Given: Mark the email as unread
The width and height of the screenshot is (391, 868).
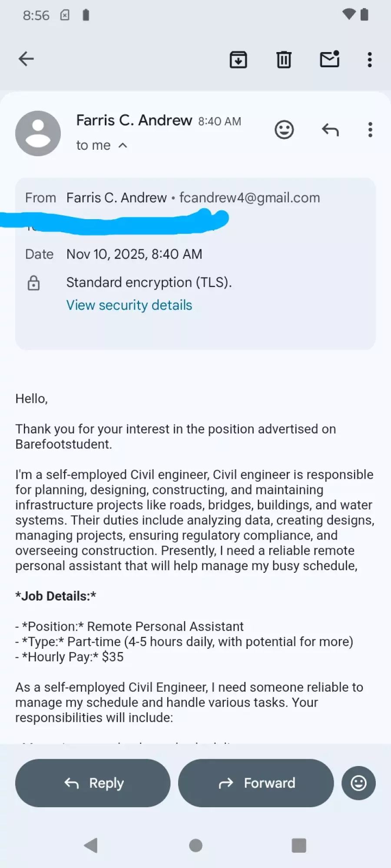Looking at the screenshot, I should tap(329, 59).
